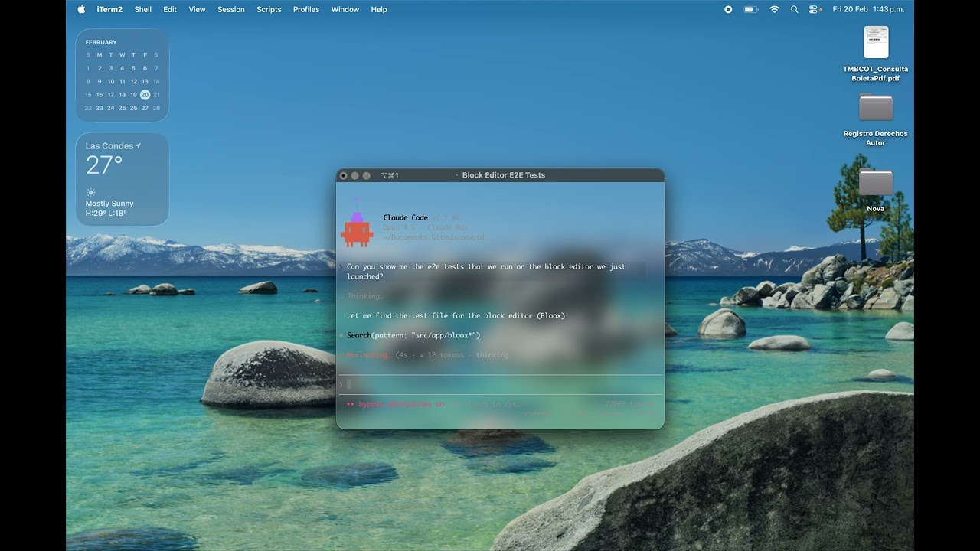Click the 'Let me find the test file' line
980x551 pixels.
458,315
